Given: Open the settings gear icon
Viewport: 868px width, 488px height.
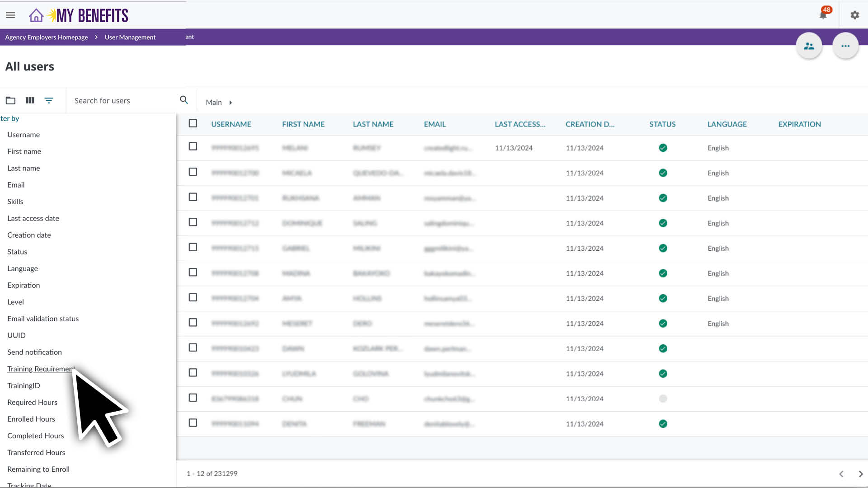Looking at the screenshot, I should pyautogui.click(x=854, y=15).
